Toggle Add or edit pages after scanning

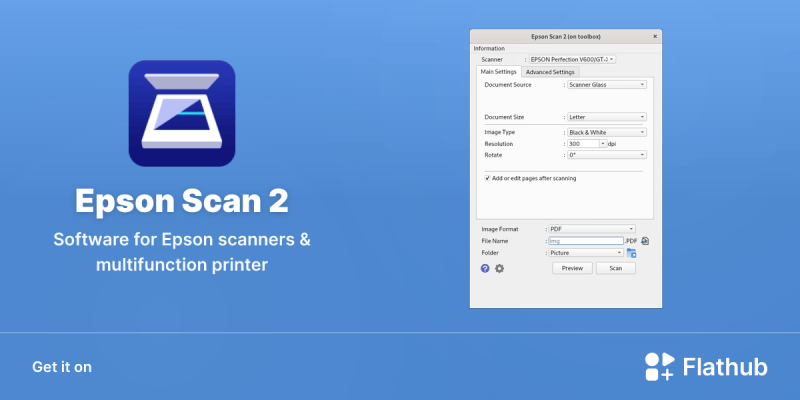click(x=488, y=178)
